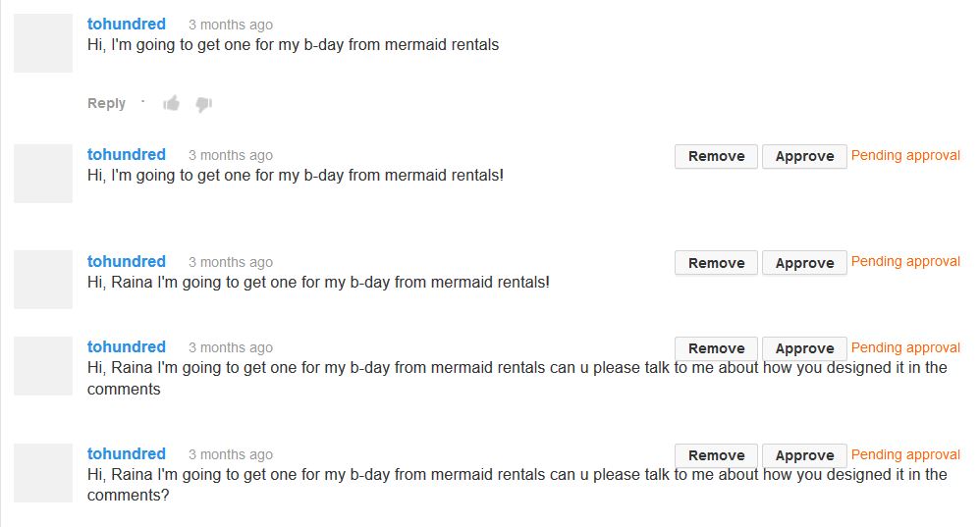
Task: Open tohundred's profile from the first comment
Action: tap(127, 24)
